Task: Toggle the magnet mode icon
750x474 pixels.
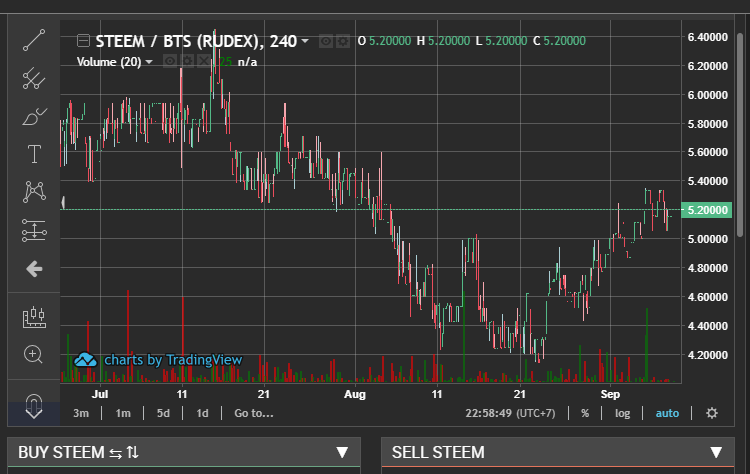Action: tap(34, 406)
